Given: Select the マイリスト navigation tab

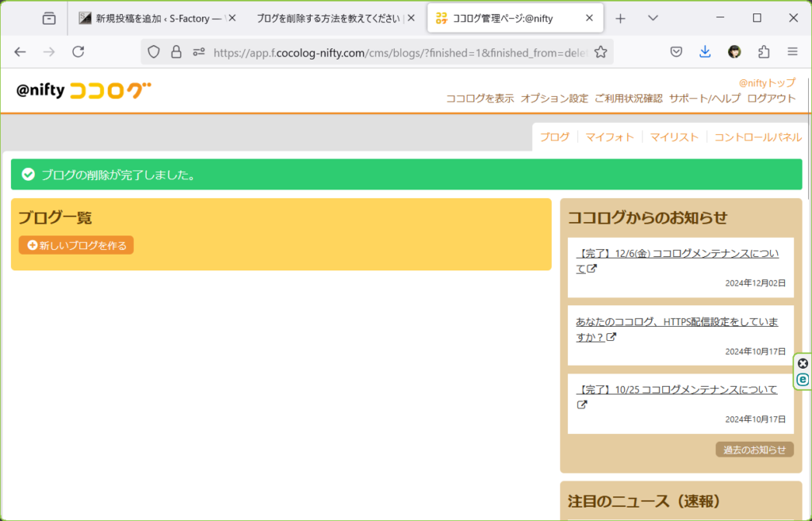Looking at the screenshot, I should point(674,137).
